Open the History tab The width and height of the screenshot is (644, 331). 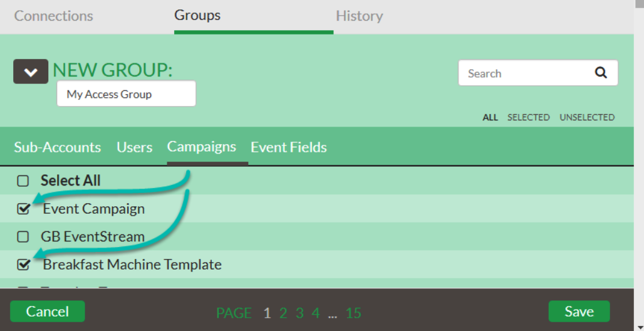[x=360, y=16]
